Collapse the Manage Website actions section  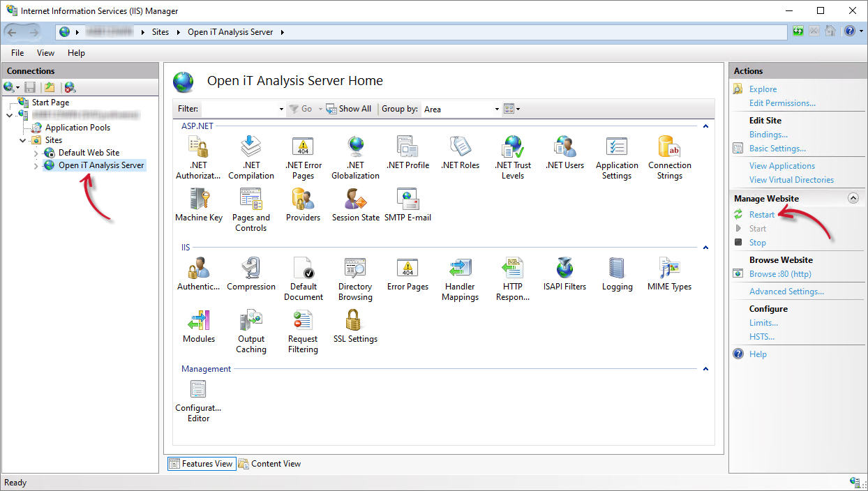pos(853,199)
